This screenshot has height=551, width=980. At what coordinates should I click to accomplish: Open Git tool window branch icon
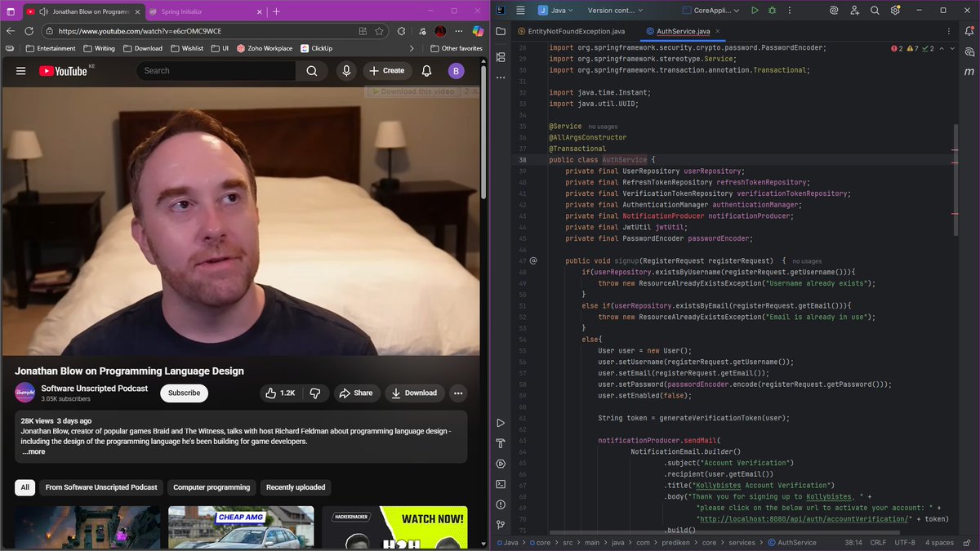click(501, 525)
